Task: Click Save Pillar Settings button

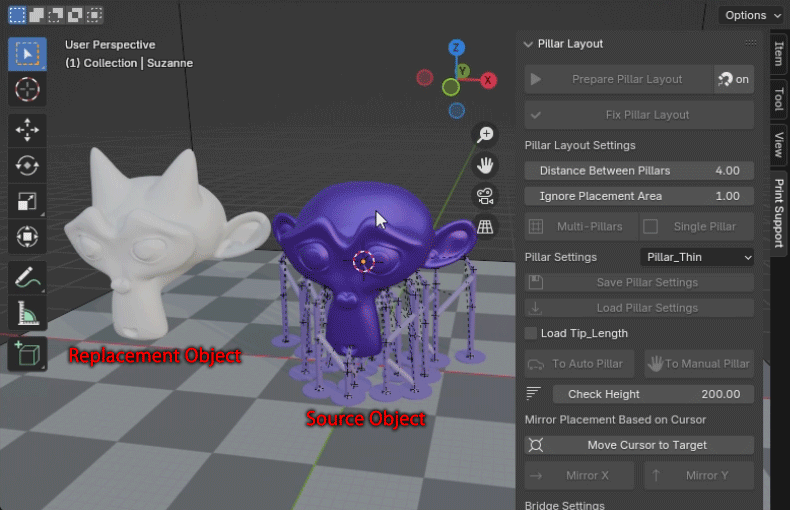Action: 639,282
